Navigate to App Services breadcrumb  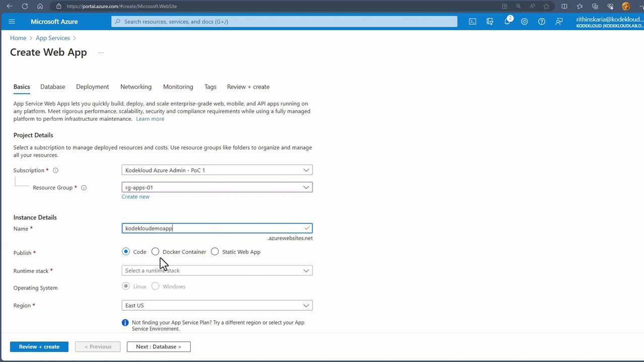[x=53, y=38]
